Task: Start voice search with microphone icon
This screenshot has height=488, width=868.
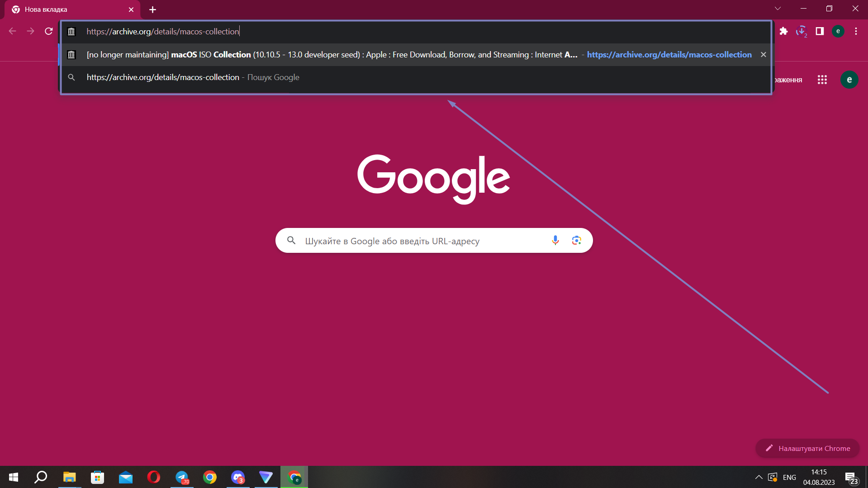Action: point(555,241)
